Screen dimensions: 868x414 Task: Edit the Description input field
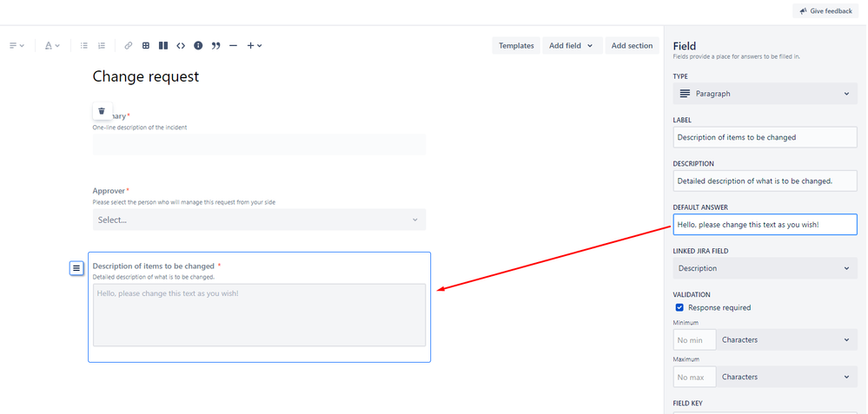coord(765,181)
